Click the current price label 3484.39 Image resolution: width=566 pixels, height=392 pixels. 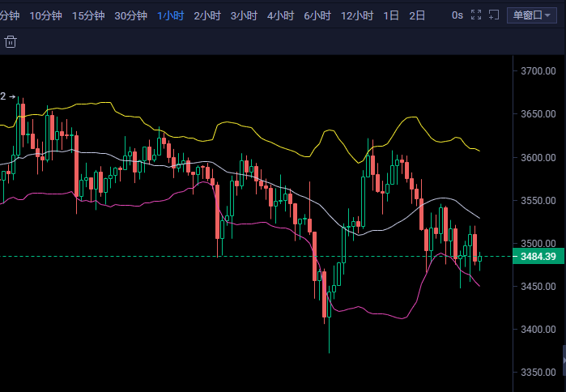(x=538, y=256)
